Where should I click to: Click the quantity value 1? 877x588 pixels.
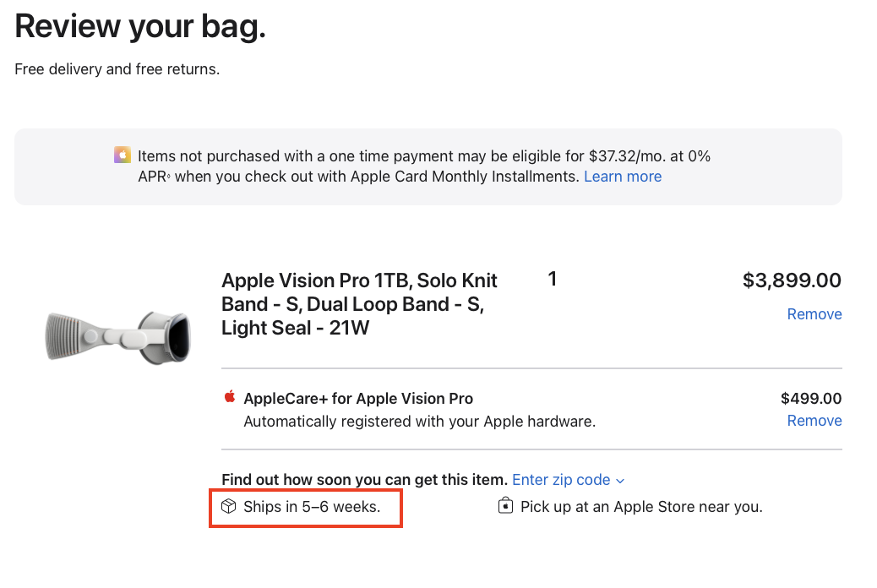tap(553, 279)
